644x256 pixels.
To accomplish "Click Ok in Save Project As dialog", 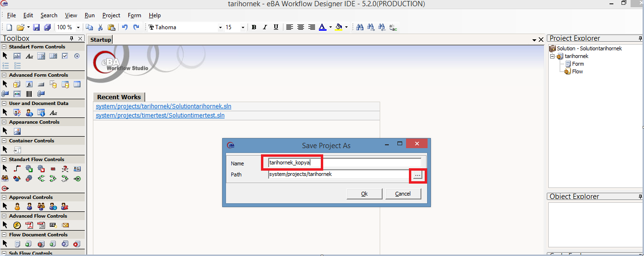I will click(x=364, y=194).
